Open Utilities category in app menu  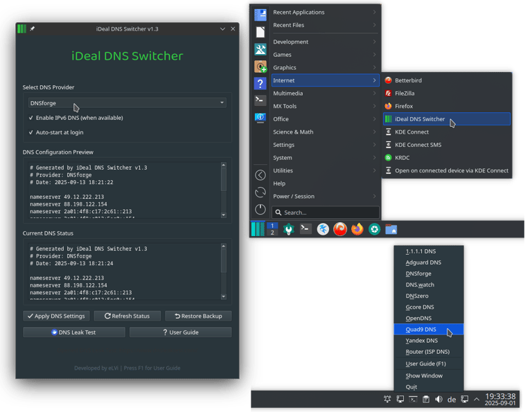325,170
